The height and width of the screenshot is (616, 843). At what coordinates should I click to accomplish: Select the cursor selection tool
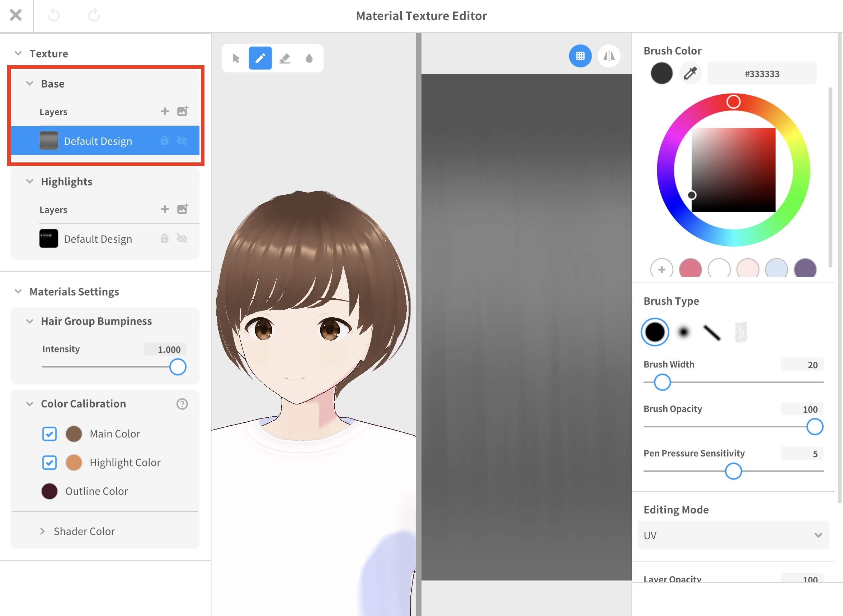pyautogui.click(x=236, y=58)
